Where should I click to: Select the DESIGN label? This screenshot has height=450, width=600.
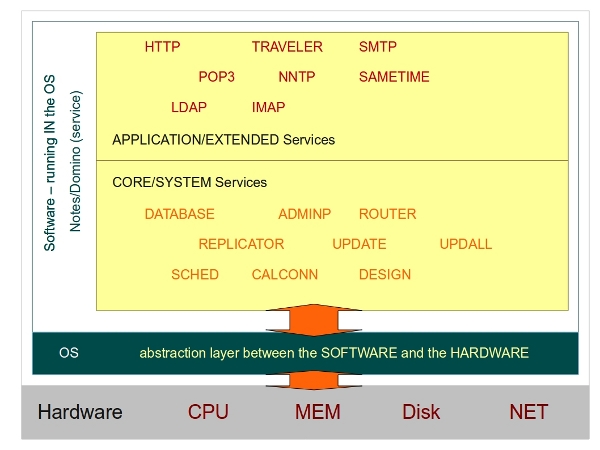click(x=385, y=274)
